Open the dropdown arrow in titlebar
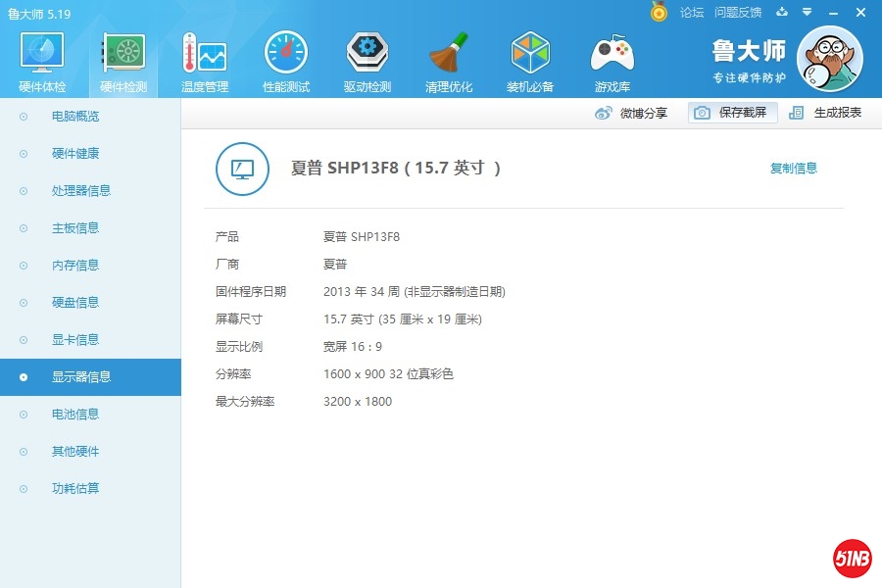The height and width of the screenshot is (588, 882). (806, 13)
